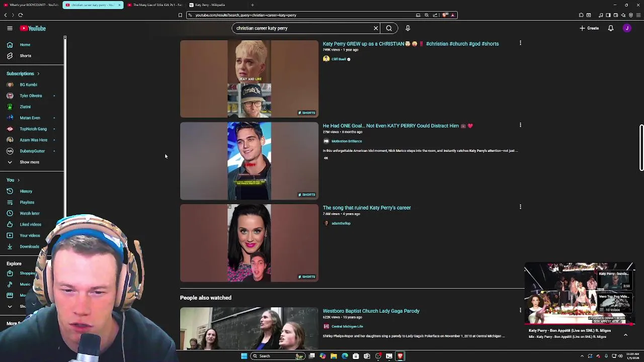Open options for Katy Perry GREW up video

coord(520,43)
